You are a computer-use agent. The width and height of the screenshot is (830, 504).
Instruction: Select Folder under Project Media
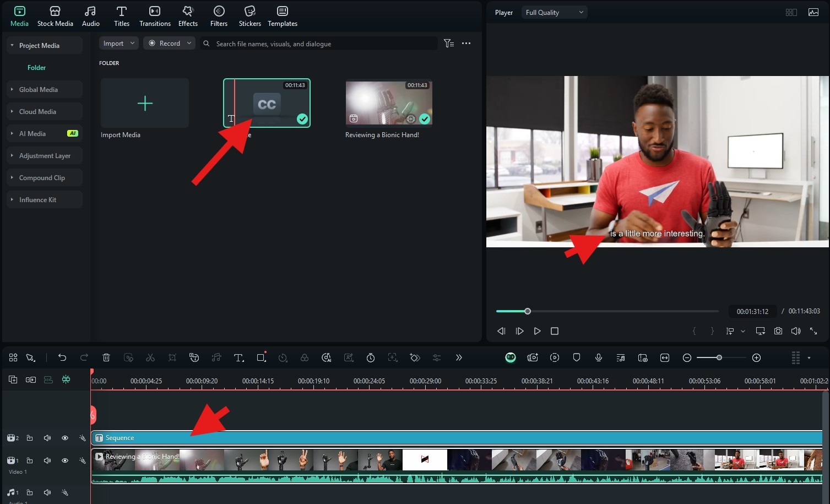coord(36,67)
